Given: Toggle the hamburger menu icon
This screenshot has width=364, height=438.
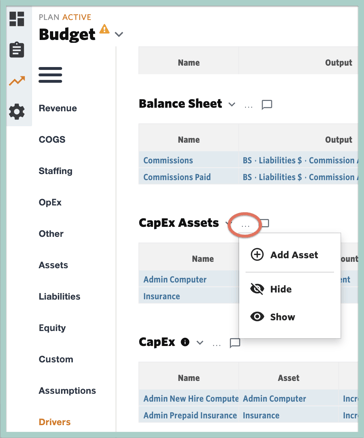Looking at the screenshot, I should pos(50,75).
